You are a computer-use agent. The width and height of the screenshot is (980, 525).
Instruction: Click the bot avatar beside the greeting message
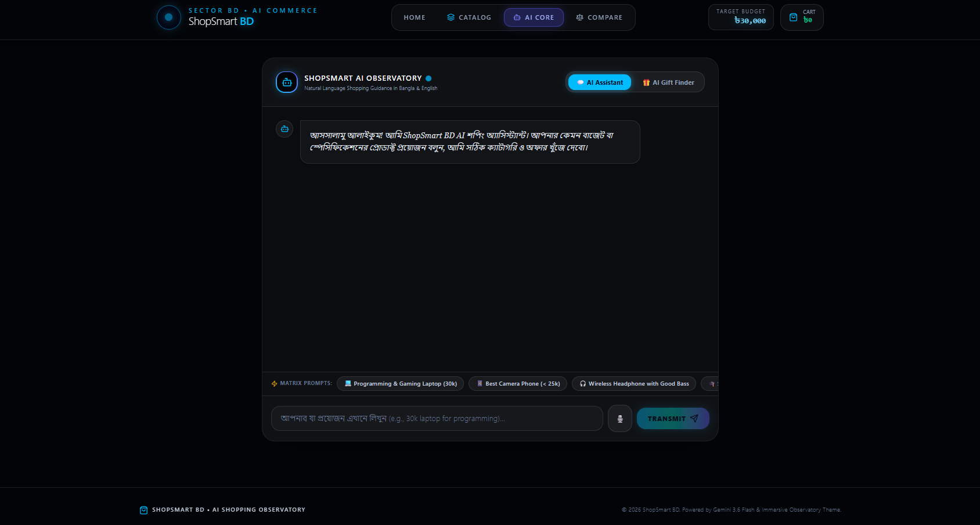(x=284, y=129)
